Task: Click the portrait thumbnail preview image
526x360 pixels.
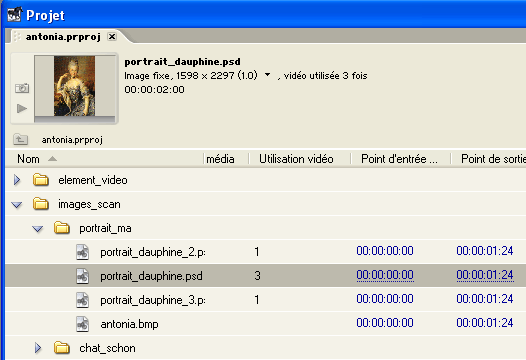Action: click(74, 86)
